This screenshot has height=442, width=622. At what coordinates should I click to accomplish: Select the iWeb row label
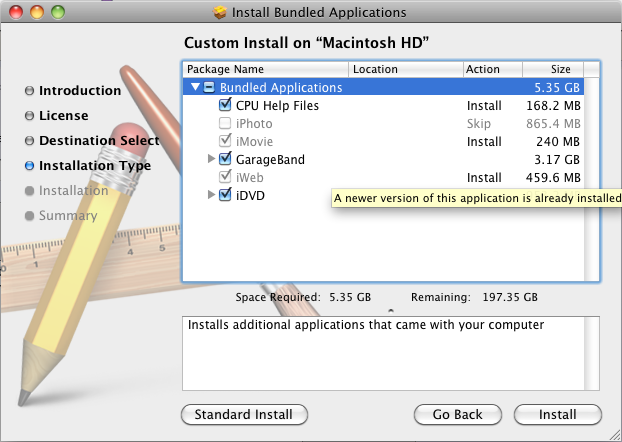250,177
